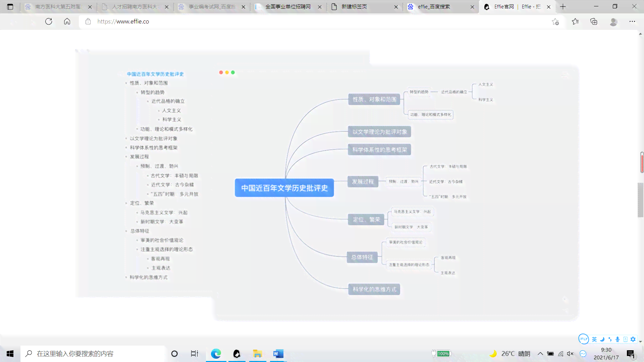Open Task View on taskbar
The height and width of the screenshot is (362, 644).
195,354
